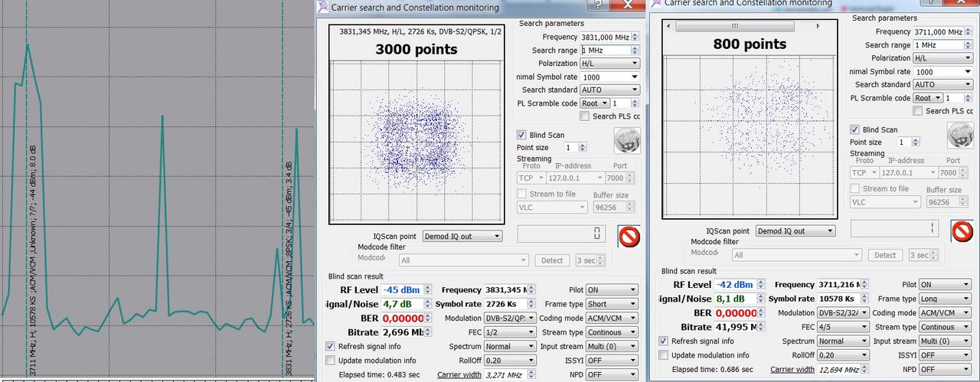
Task: Click Carrier width link in right window
Action: [792, 369]
